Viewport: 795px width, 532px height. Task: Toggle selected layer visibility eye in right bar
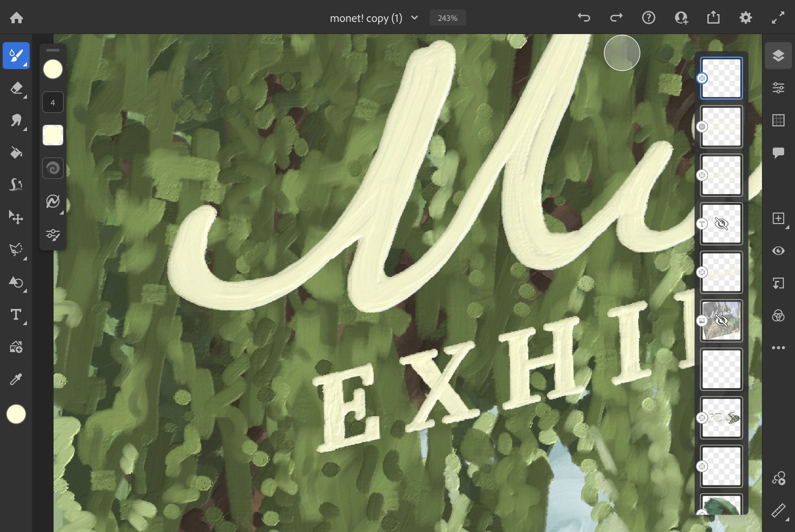click(x=778, y=251)
